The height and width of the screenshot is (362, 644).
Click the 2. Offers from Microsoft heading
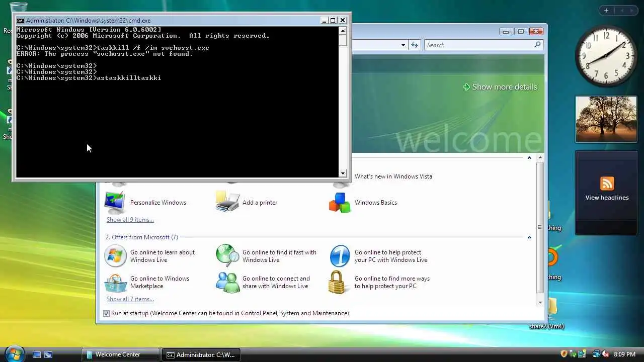tap(142, 237)
